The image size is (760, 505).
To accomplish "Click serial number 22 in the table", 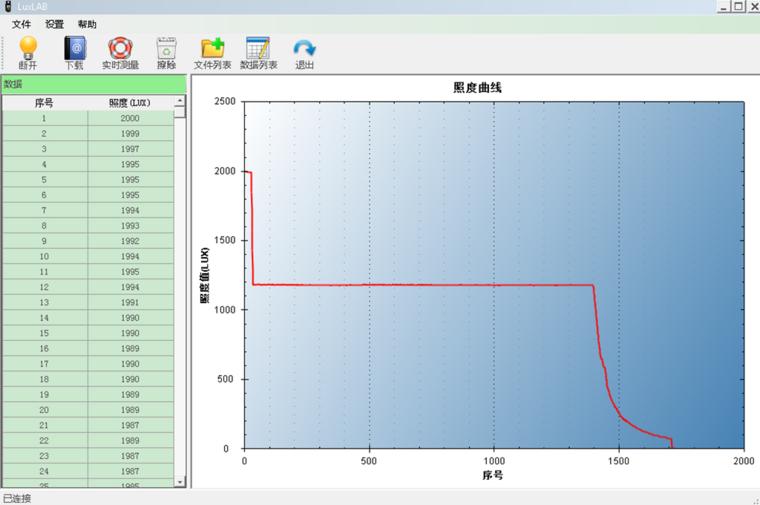I will click(44, 441).
